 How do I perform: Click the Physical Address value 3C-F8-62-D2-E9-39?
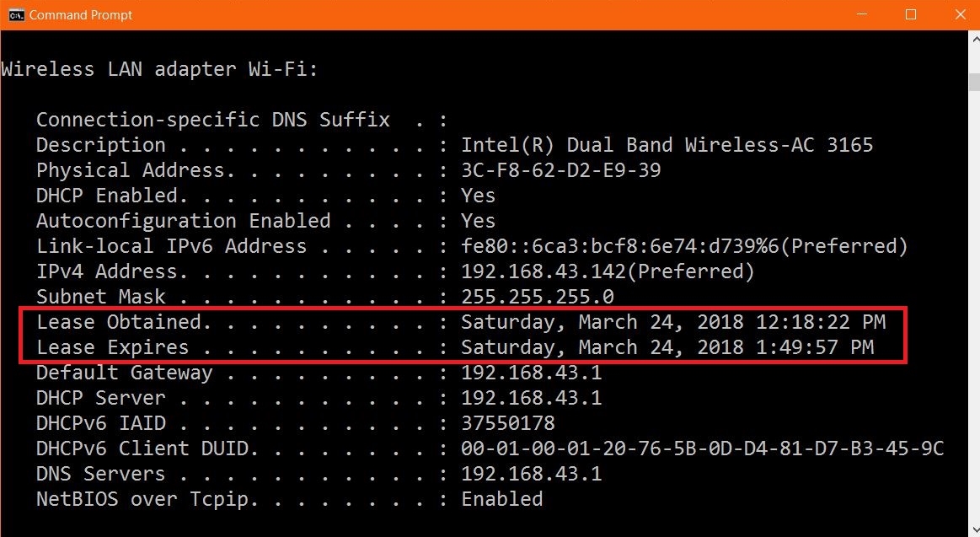(560, 170)
